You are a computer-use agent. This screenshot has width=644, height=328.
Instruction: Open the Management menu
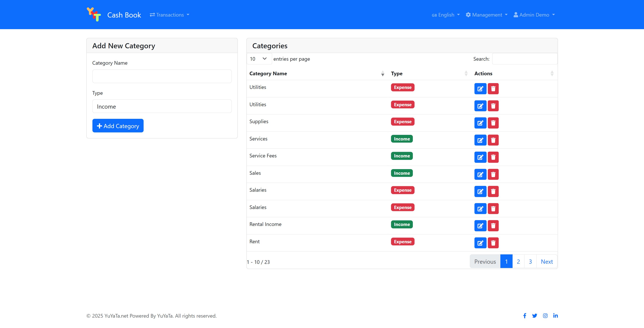click(x=486, y=15)
